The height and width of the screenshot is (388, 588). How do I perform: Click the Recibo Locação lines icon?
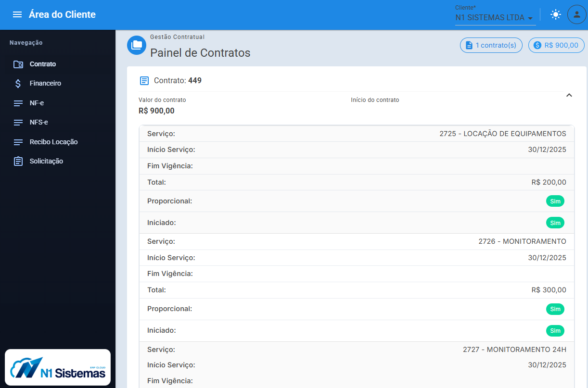click(18, 142)
